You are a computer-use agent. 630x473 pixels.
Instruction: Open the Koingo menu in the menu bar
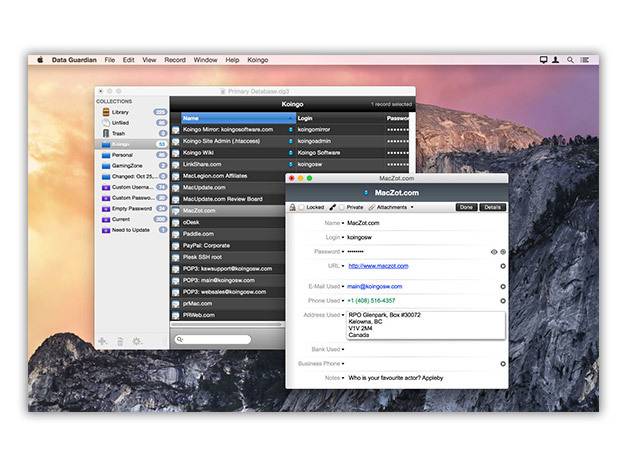pos(257,60)
